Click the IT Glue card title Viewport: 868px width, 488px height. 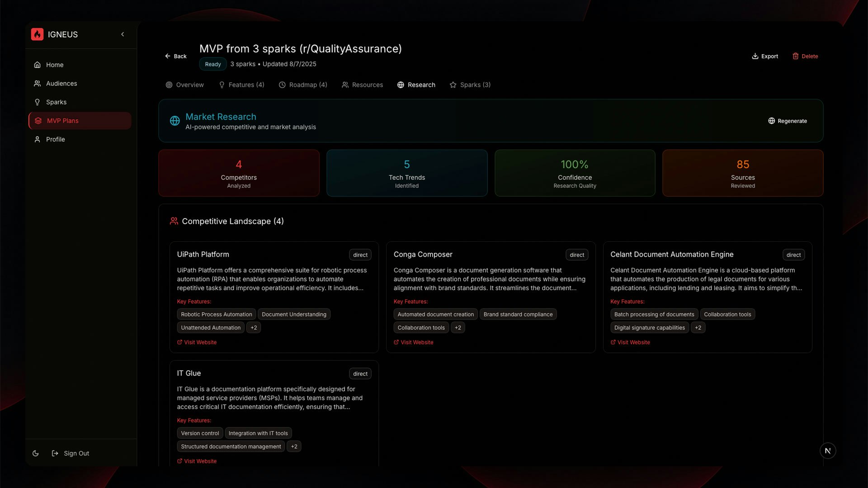[189, 373]
